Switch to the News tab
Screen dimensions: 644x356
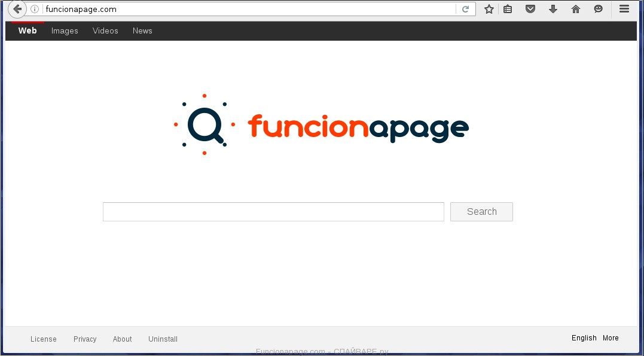click(x=142, y=31)
